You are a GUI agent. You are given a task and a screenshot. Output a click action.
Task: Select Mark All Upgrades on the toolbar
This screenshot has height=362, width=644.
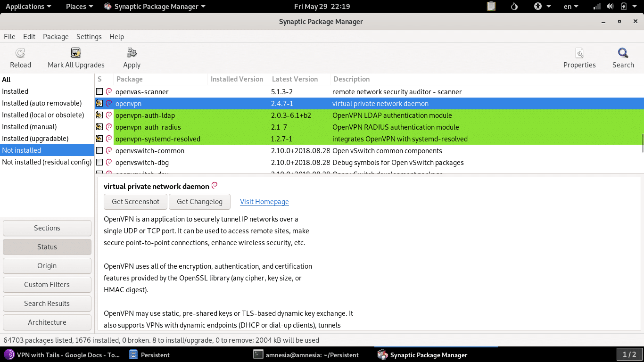75,58
